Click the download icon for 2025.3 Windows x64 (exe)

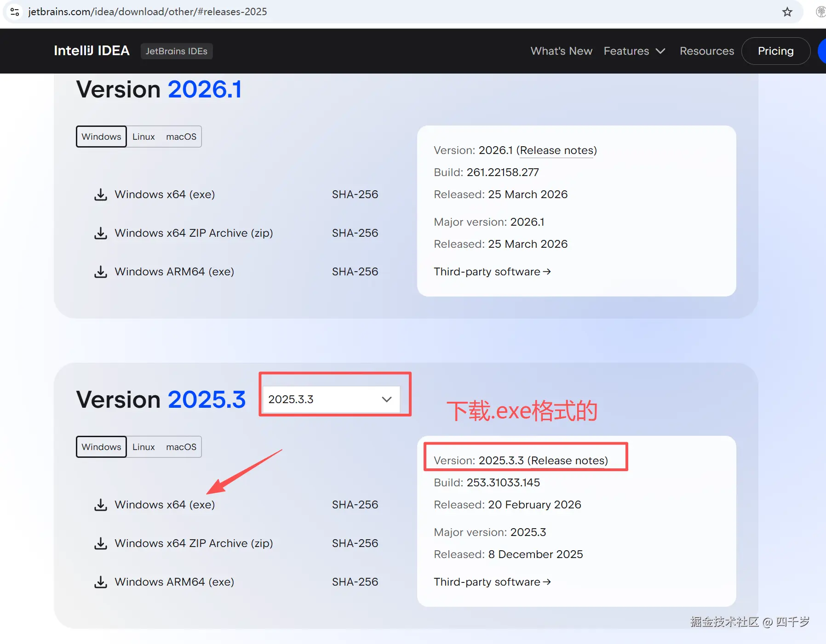101,505
